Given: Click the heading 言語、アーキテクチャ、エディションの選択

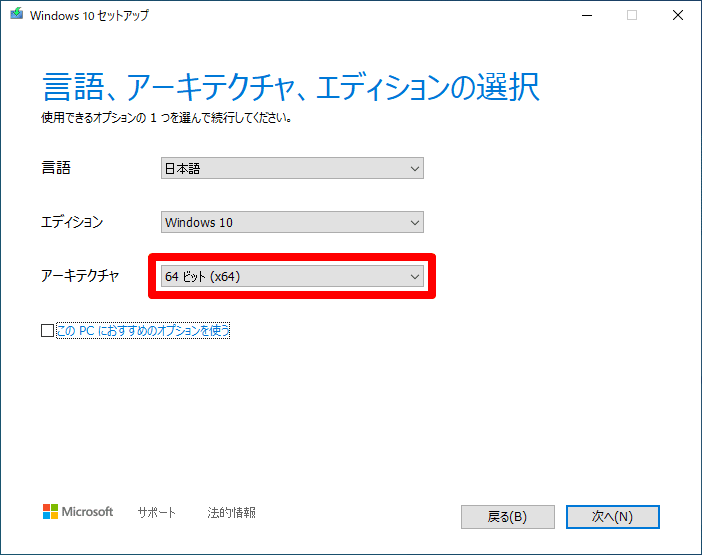Looking at the screenshot, I should point(291,87).
